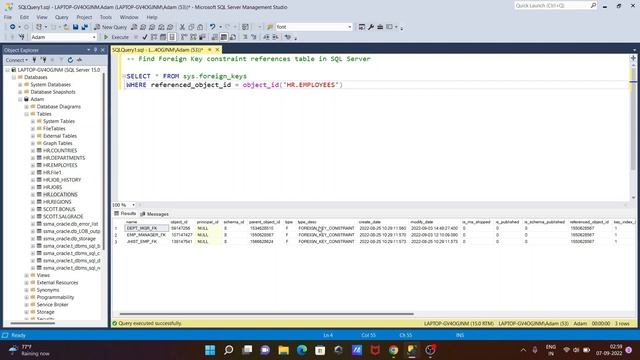Screen dimensions: 640x360
Task: Switch to the Results tab
Action: pos(125,213)
